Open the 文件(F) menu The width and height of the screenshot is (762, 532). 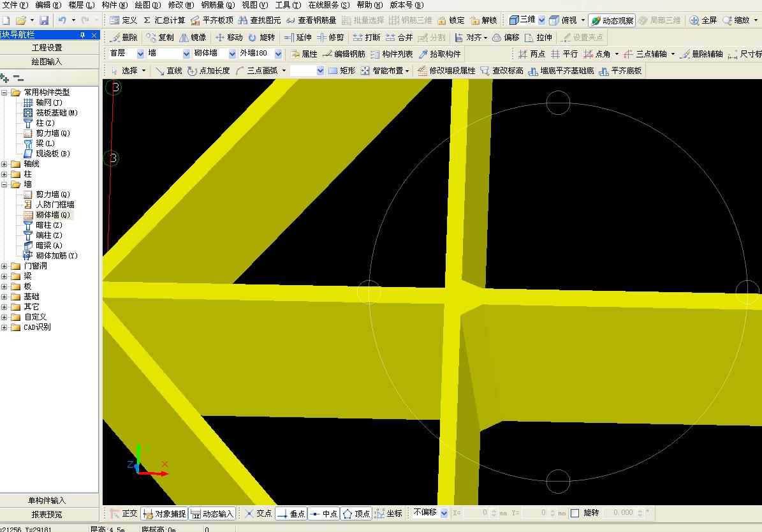[x=15, y=5]
